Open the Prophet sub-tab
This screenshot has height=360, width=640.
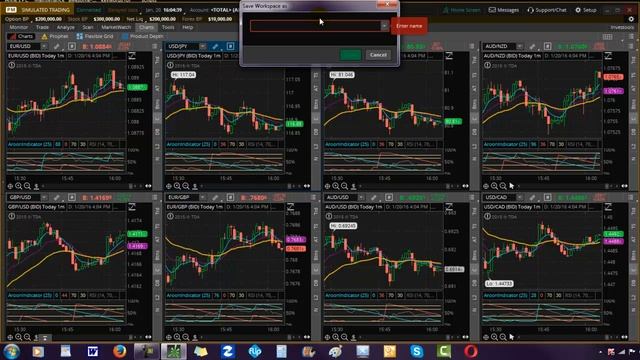pyautogui.click(x=55, y=36)
